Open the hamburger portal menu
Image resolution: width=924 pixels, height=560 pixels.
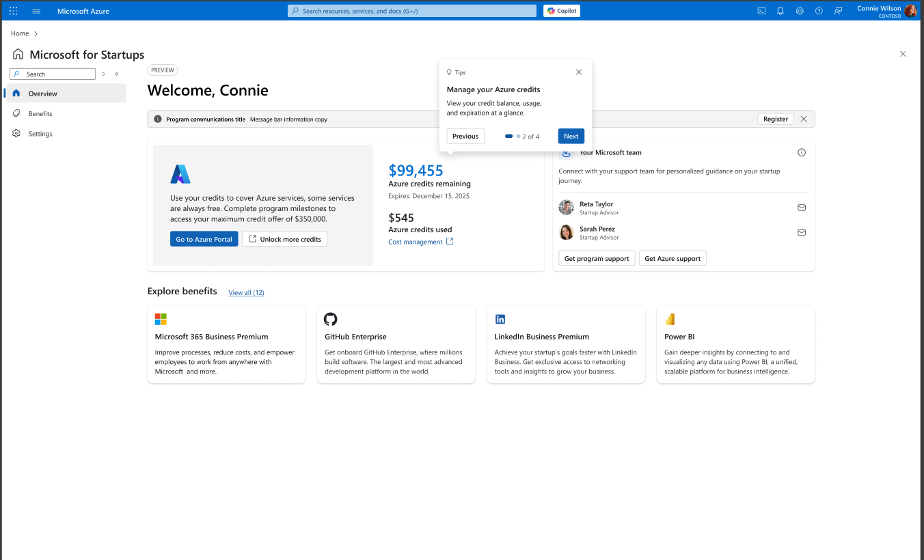[x=36, y=11]
